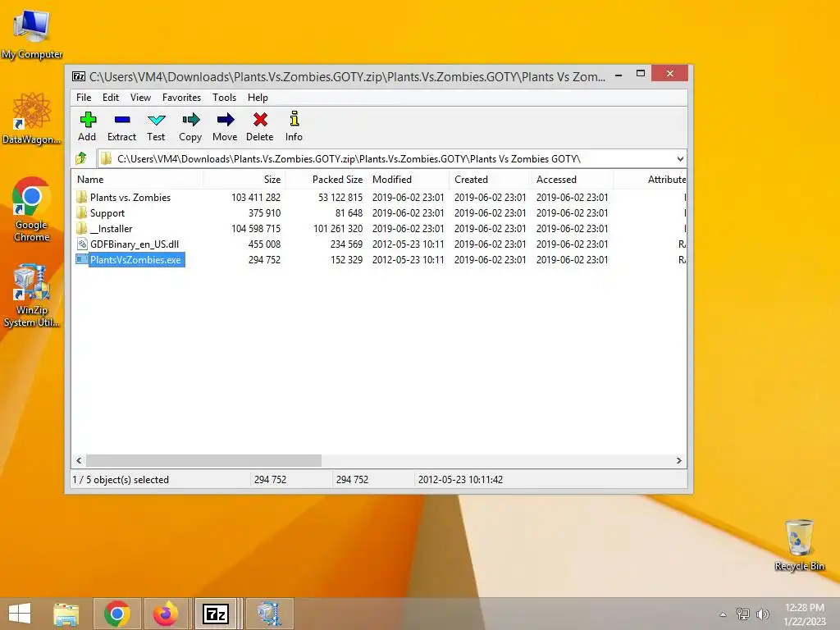This screenshot has height=630, width=840.
Task: Click the Info toolbar icon
Action: point(294,118)
